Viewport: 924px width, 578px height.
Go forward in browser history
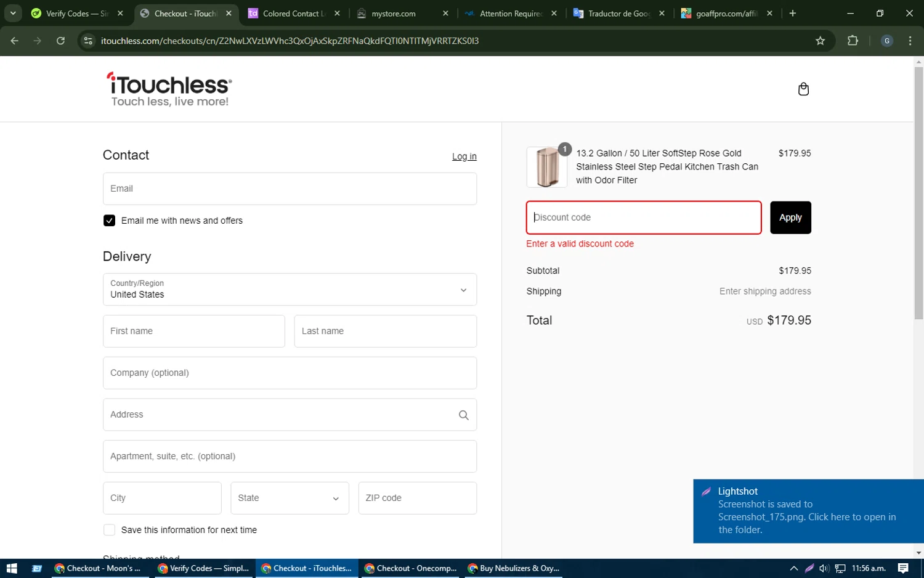click(38, 41)
